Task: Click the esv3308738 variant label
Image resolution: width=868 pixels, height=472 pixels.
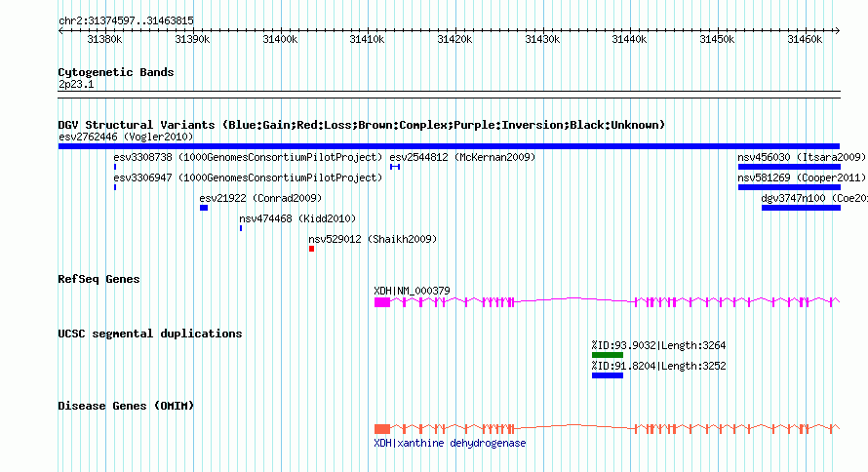Action: [x=248, y=158]
